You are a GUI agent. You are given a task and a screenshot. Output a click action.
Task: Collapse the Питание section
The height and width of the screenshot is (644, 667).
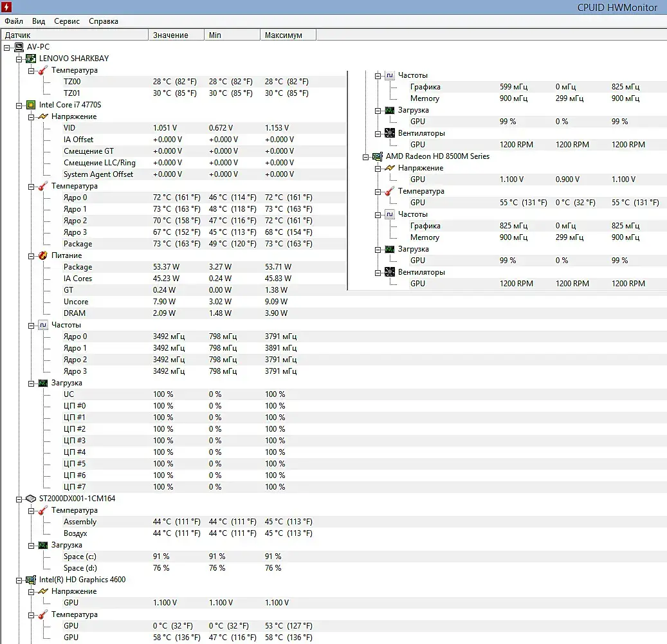[31, 256]
